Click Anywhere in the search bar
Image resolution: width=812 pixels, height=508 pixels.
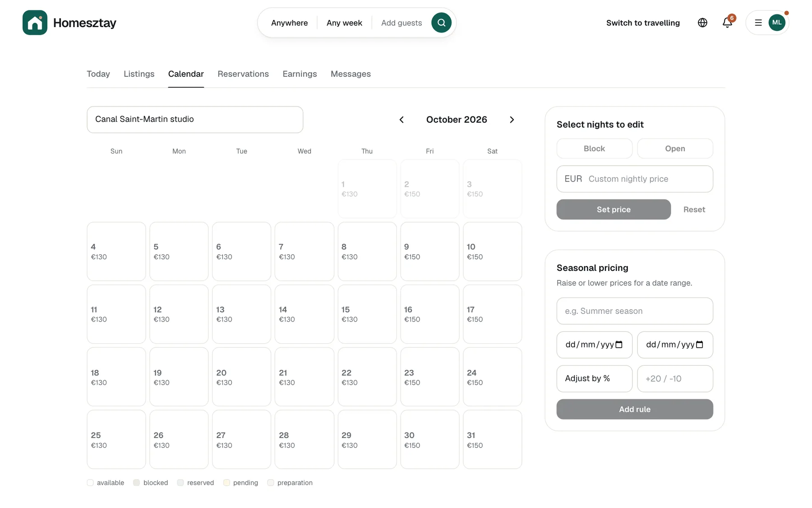(289, 23)
